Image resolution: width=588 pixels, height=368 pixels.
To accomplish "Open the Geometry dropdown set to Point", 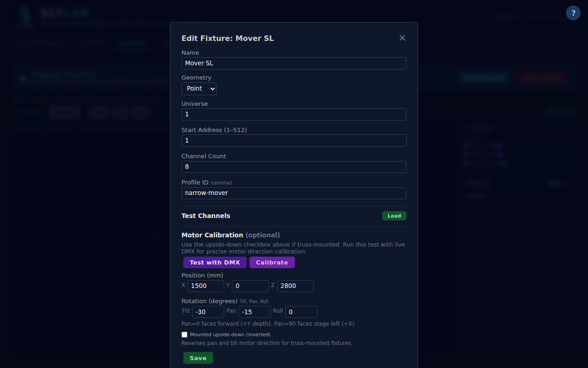I will click(x=199, y=89).
